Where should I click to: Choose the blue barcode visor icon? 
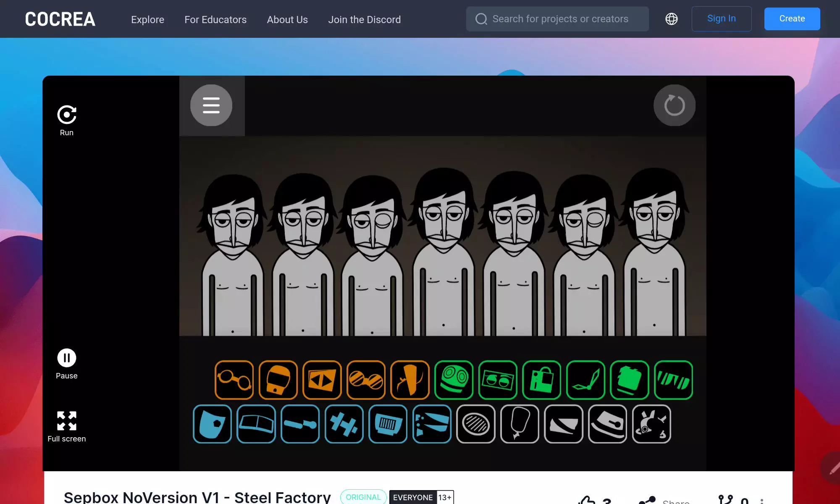click(x=388, y=424)
